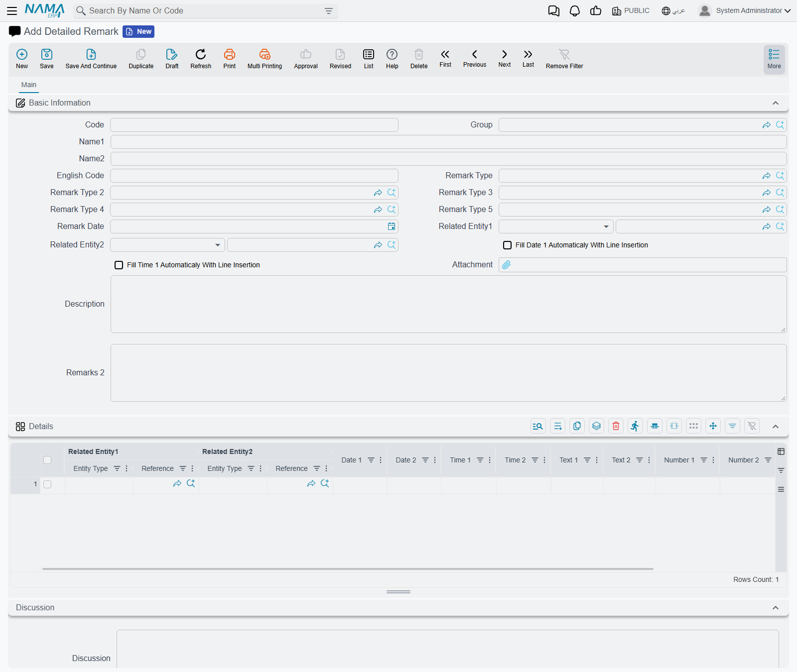Tick the checkbox for row 1
Screen dimensions: 797x672
[47, 484]
